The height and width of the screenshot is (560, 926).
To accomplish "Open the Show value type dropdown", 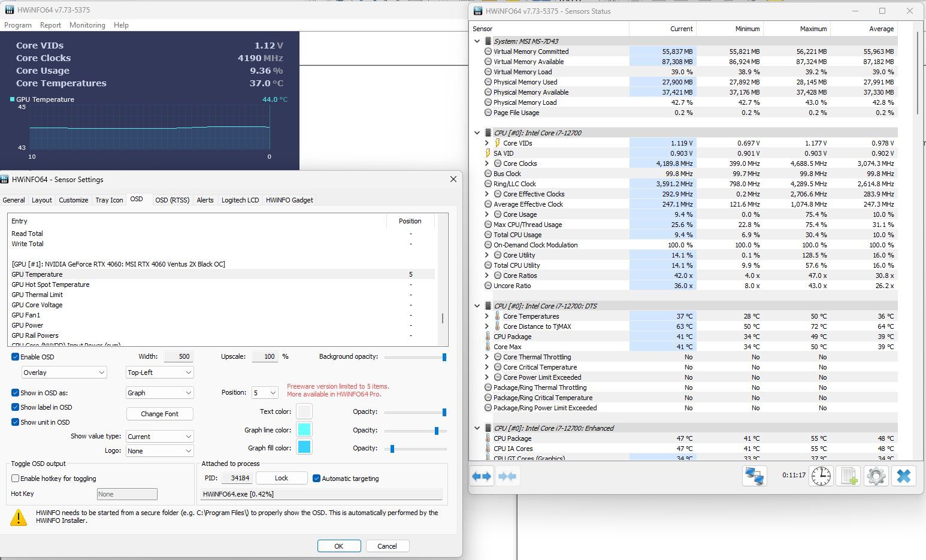I will (x=159, y=436).
